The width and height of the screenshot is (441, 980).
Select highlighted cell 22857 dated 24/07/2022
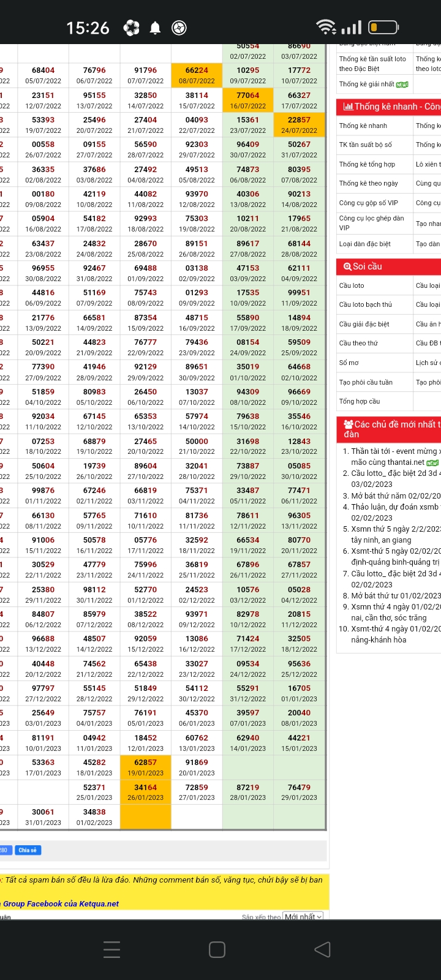coord(299,125)
